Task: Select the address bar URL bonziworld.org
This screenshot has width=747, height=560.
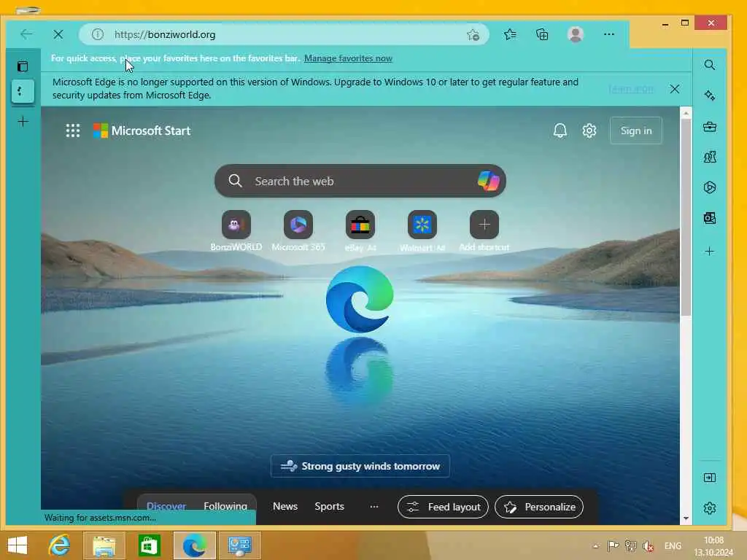Action: (x=165, y=34)
